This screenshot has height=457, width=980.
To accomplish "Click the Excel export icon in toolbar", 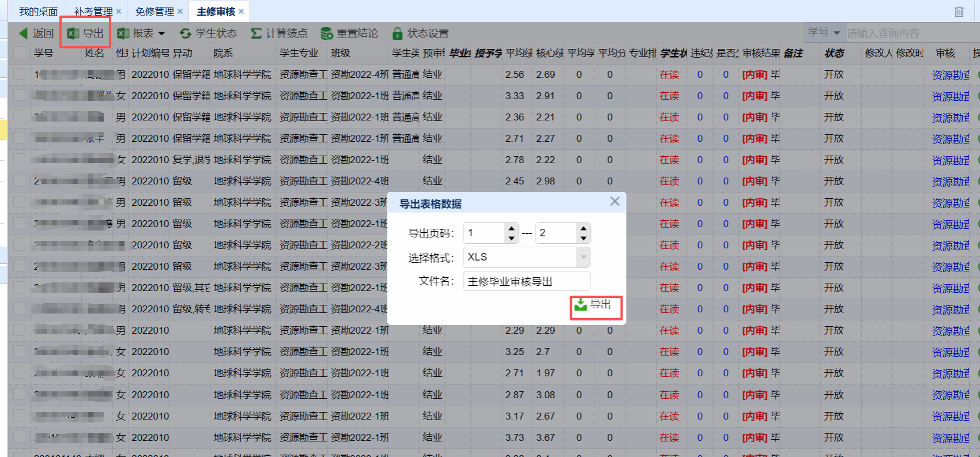I will tap(73, 33).
